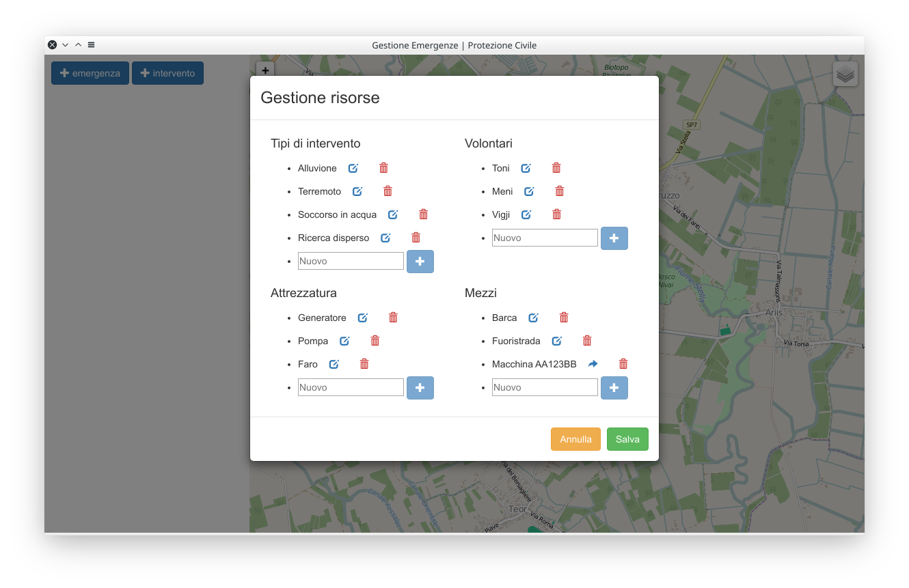Click the Gestione risorse dialog title

pyautogui.click(x=320, y=98)
